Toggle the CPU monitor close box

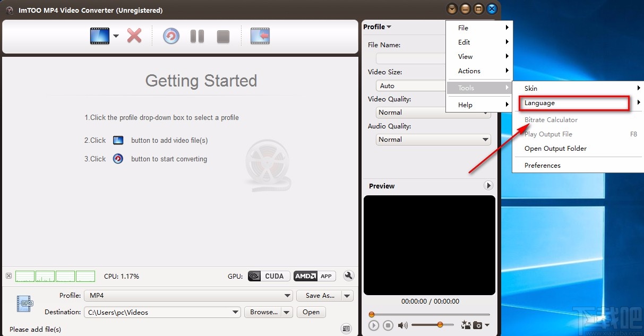click(8, 275)
